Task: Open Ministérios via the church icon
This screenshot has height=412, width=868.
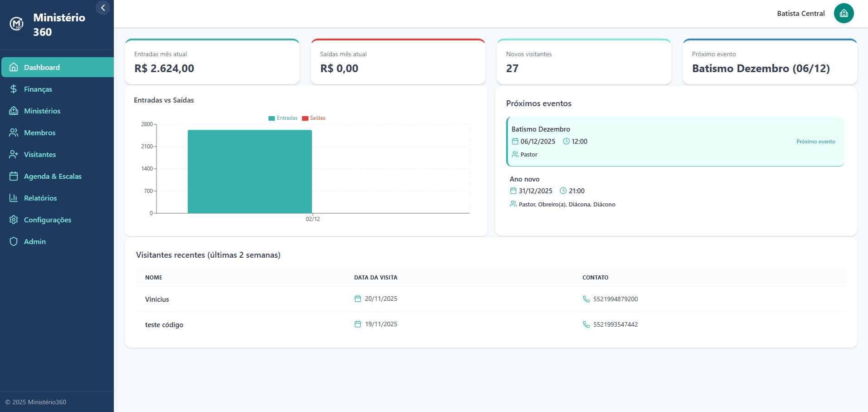Action: (x=14, y=111)
